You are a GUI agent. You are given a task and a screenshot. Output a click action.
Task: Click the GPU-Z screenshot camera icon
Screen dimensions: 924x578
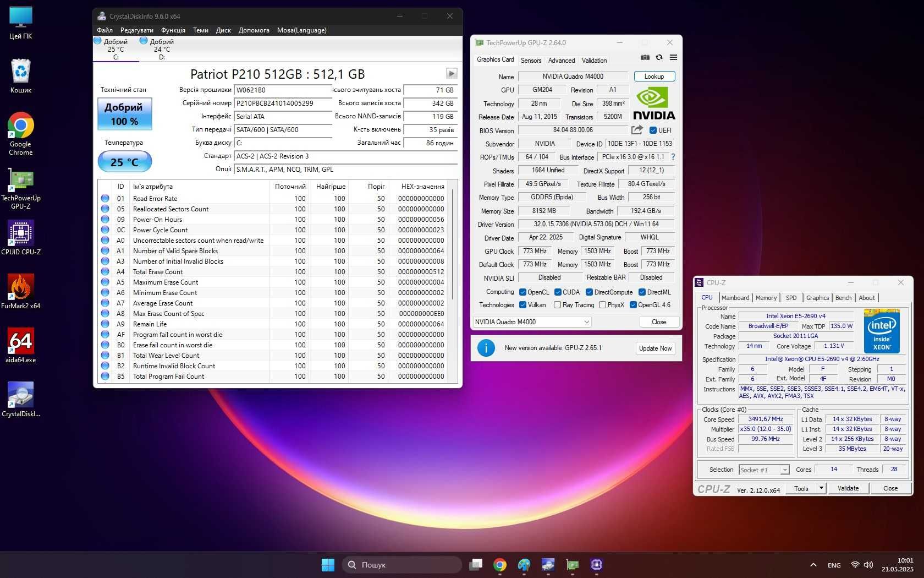coord(645,57)
